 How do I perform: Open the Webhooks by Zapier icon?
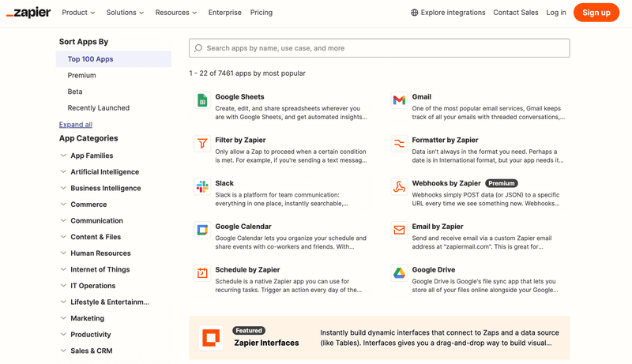399,187
